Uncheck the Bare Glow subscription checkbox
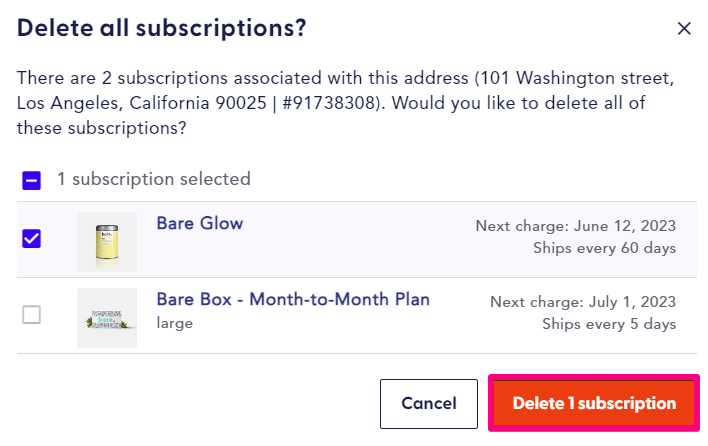The width and height of the screenshot is (708, 446). click(32, 238)
